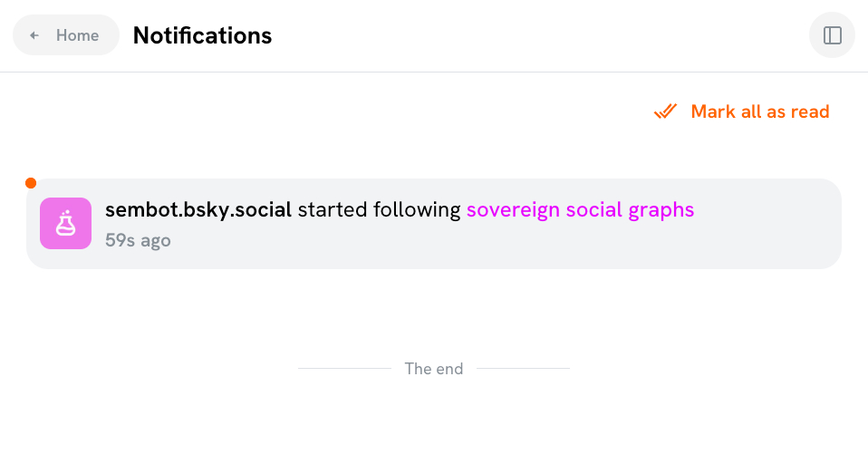Click the back arrow in the Home button

34,35
